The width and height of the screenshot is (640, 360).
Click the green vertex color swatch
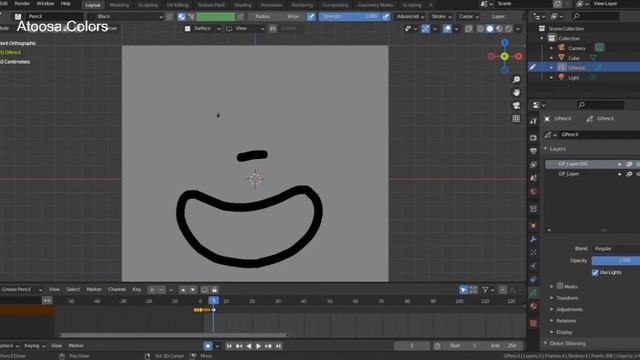[x=216, y=16]
